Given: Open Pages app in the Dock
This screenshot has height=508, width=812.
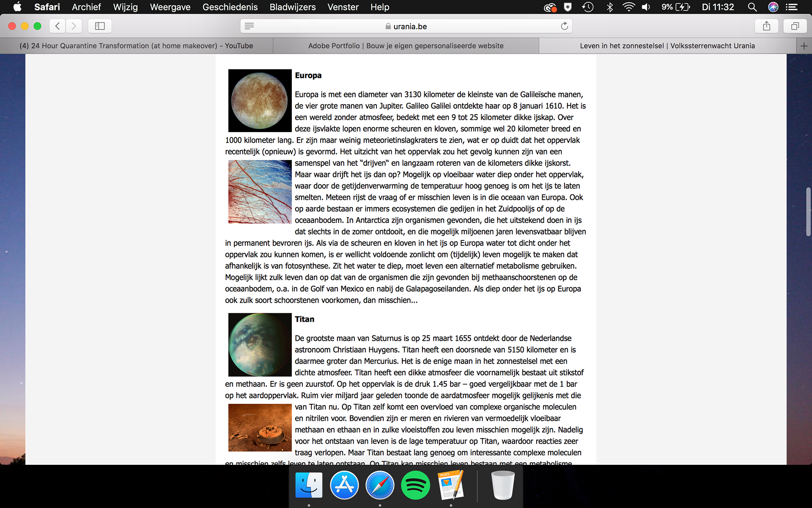Looking at the screenshot, I should [451, 485].
